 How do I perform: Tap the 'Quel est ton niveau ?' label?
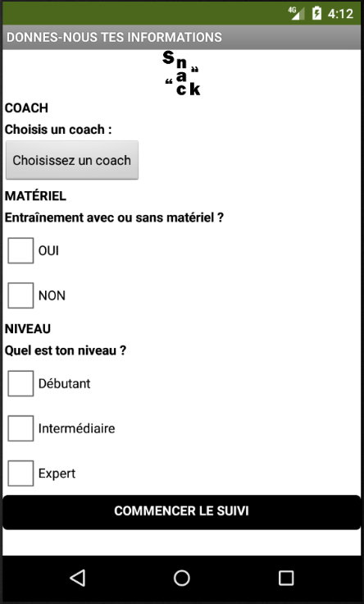click(66, 351)
